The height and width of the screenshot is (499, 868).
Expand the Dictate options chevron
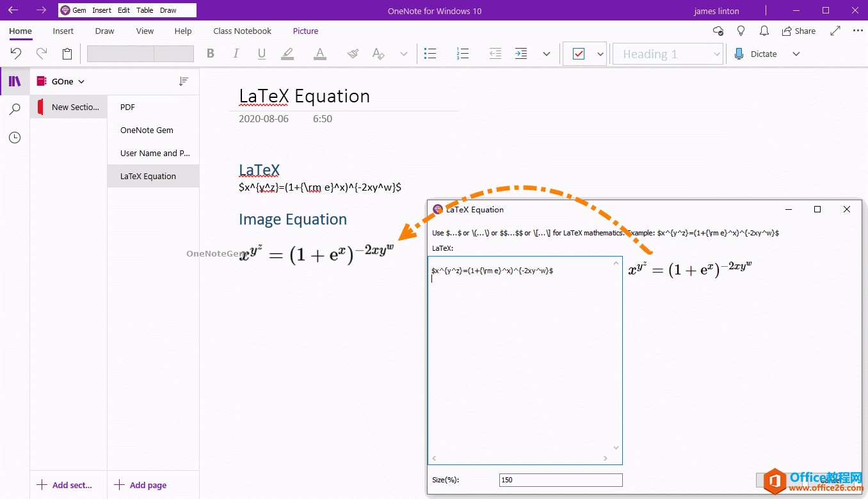[x=796, y=54]
